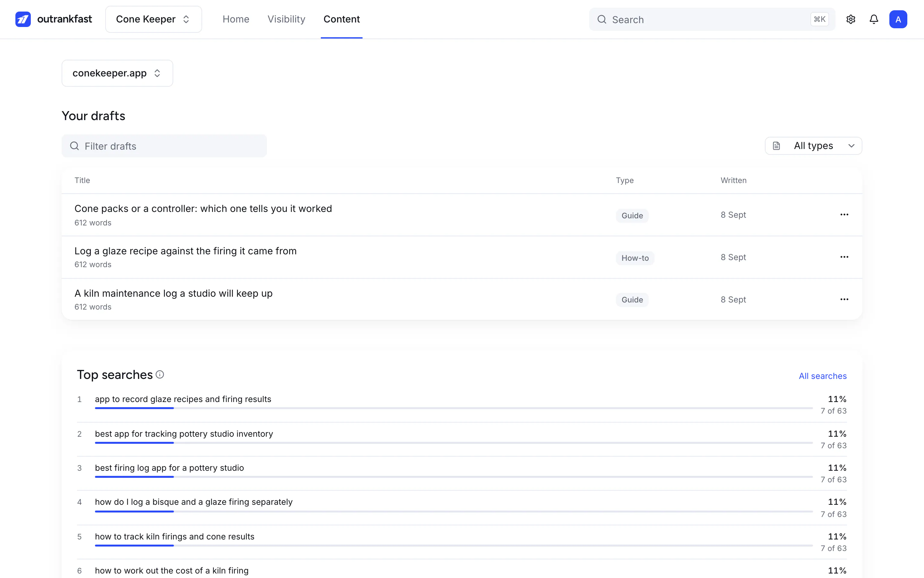Click 612 words under the glaze recipe draft
This screenshot has width=924, height=578.
click(x=93, y=265)
